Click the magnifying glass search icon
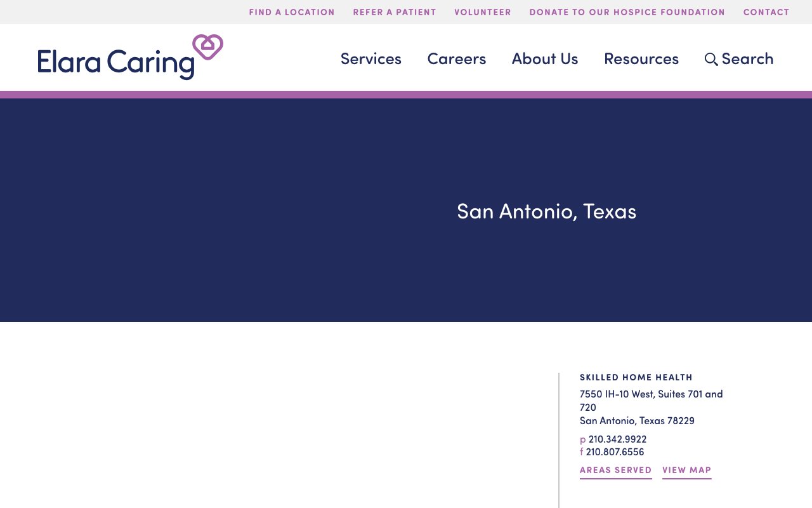Image resolution: width=812 pixels, height=508 pixels. click(711, 59)
